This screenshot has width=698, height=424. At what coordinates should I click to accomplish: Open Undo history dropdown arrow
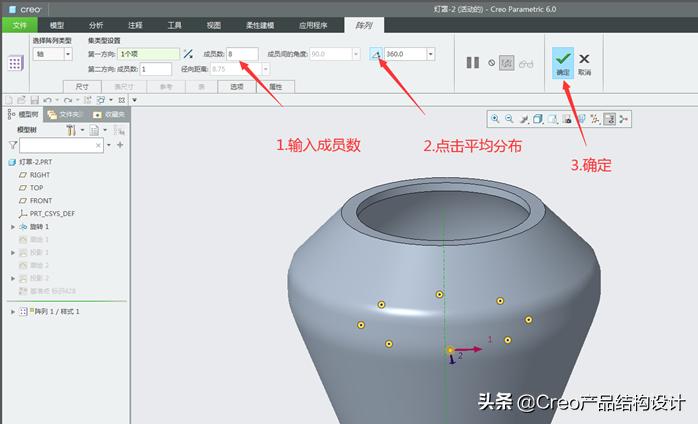57,100
